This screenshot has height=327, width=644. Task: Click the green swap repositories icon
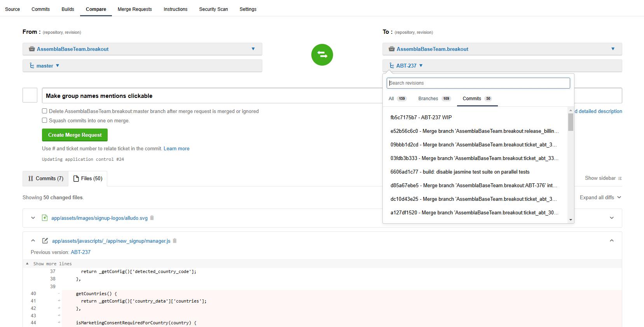point(322,55)
